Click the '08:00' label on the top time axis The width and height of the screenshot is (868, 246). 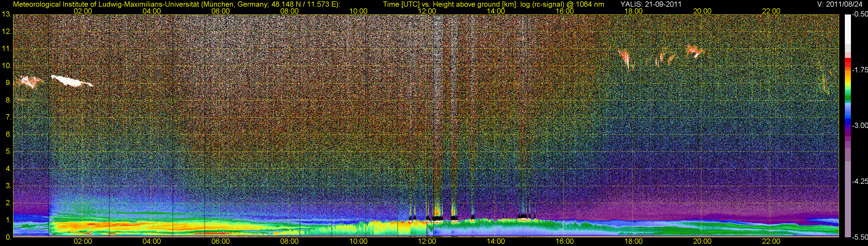click(x=289, y=11)
